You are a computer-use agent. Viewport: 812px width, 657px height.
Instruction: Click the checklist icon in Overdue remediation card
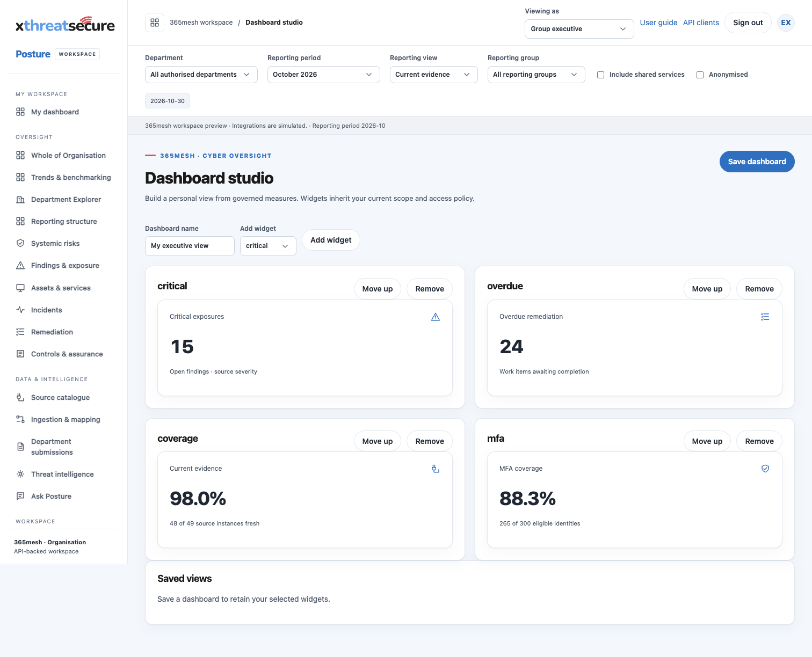pyautogui.click(x=765, y=317)
